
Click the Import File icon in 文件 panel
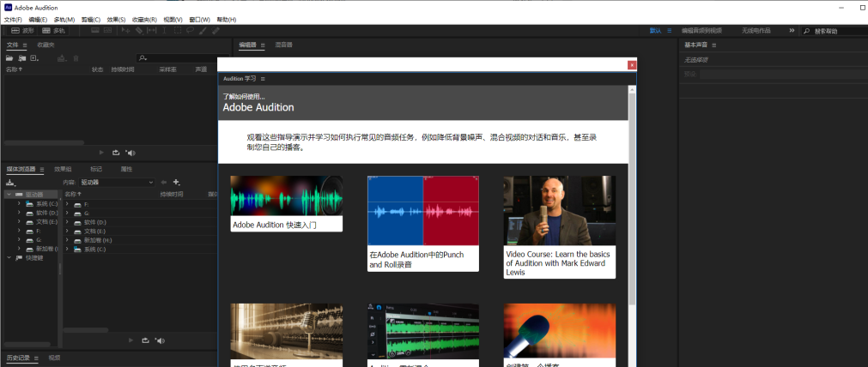click(22, 57)
